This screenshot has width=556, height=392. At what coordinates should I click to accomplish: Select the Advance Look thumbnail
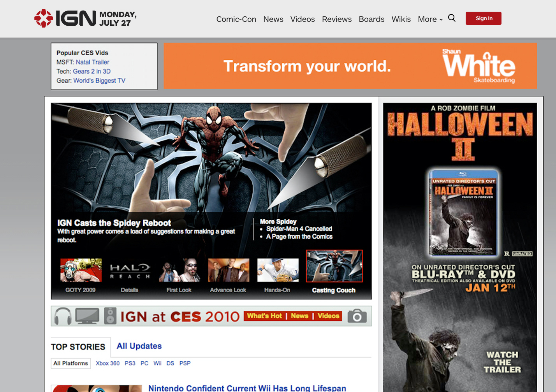229,270
